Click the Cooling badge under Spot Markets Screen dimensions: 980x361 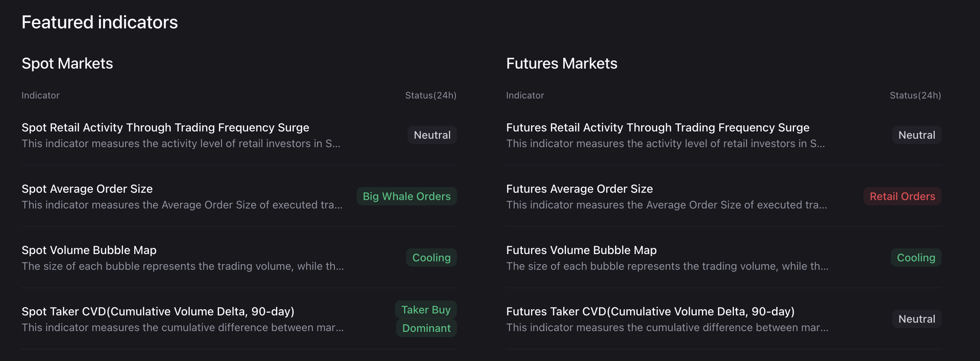click(431, 257)
